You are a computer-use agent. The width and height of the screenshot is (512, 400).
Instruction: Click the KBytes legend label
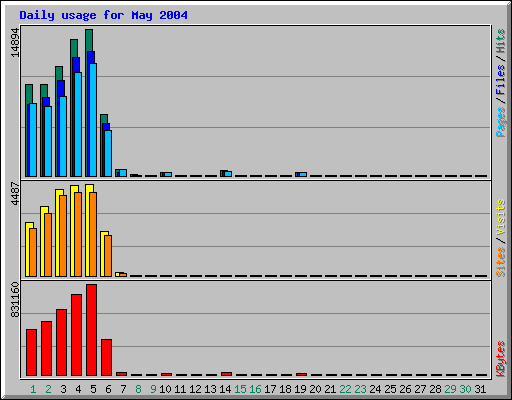pyautogui.click(x=500, y=359)
